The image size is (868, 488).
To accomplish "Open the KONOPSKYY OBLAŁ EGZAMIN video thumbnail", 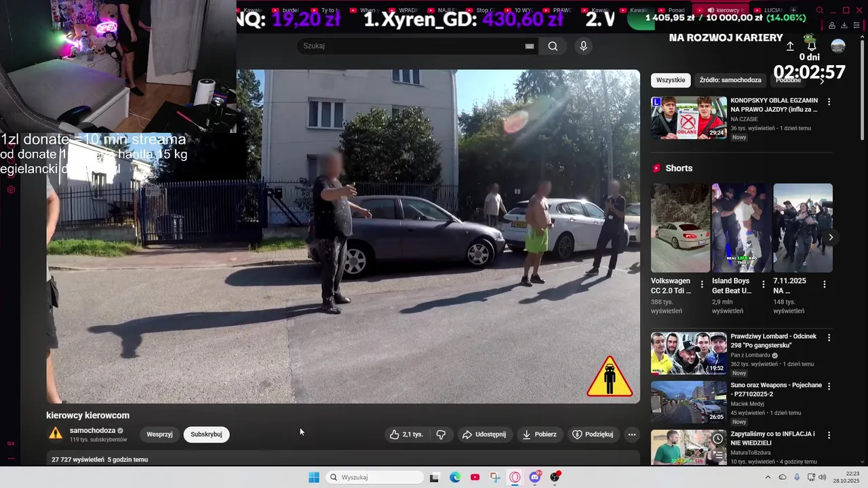I will [689, 118].
